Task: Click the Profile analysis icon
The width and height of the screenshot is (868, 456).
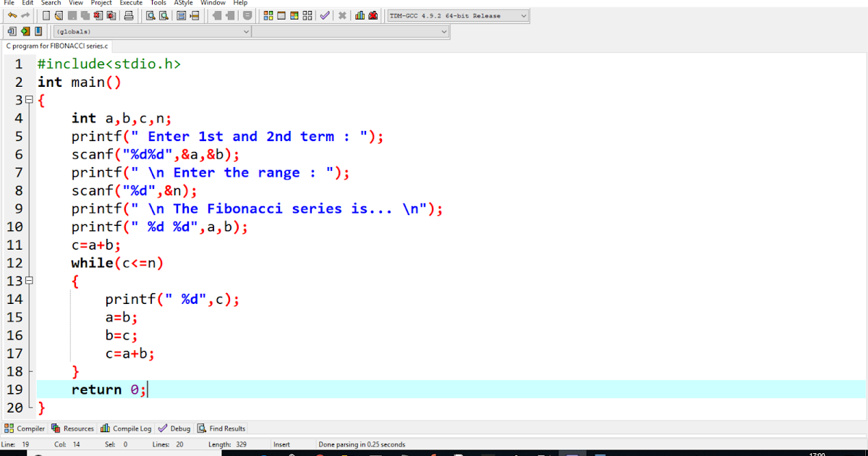Action: point(360,14)
